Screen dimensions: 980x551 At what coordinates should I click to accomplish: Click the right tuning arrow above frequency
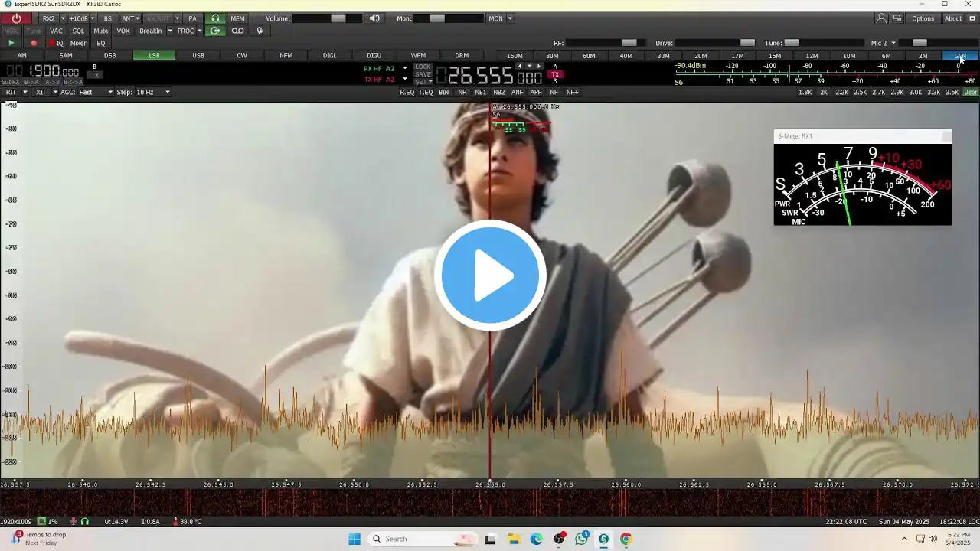coord(539,66)
